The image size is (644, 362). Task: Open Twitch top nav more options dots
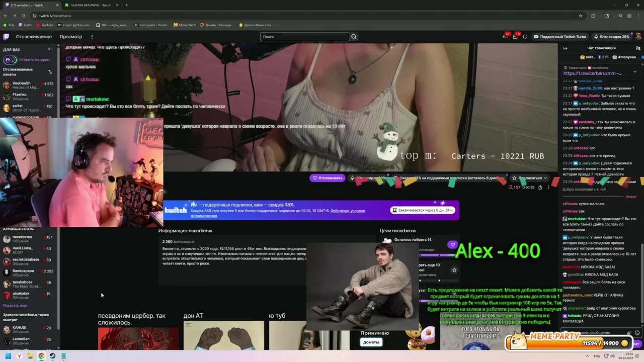click(x=92, y=37)
